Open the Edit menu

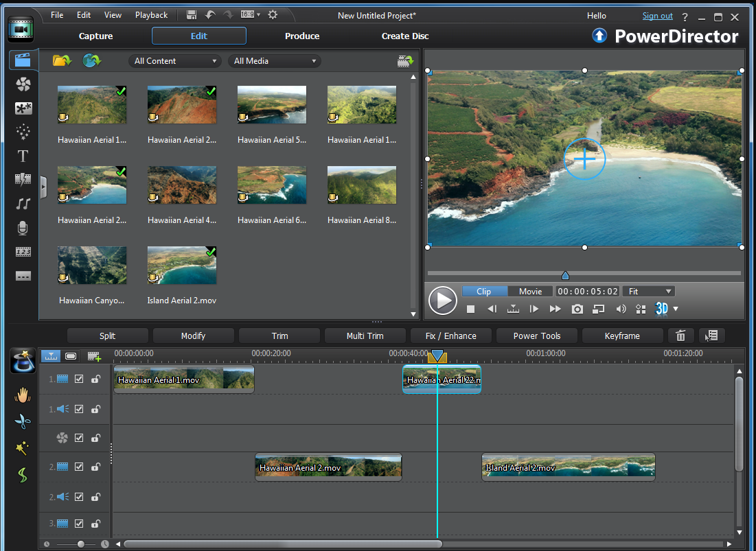[83, 15]
